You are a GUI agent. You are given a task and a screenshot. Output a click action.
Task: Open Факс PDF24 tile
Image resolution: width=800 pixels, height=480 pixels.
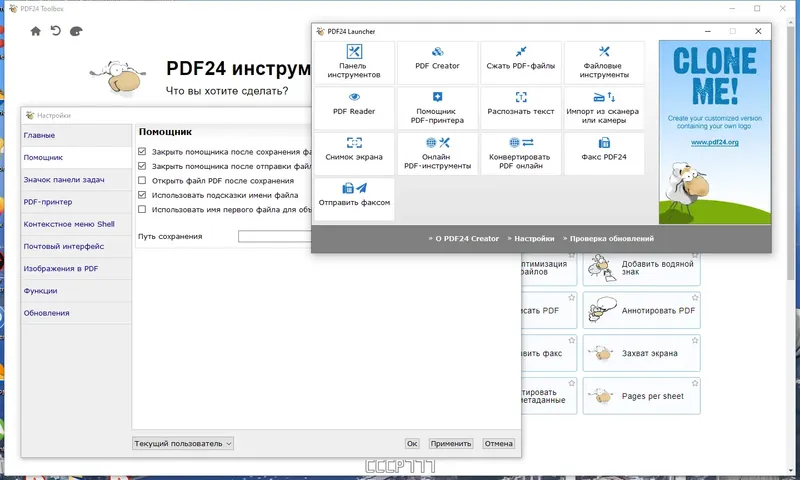tap(604, 153)
